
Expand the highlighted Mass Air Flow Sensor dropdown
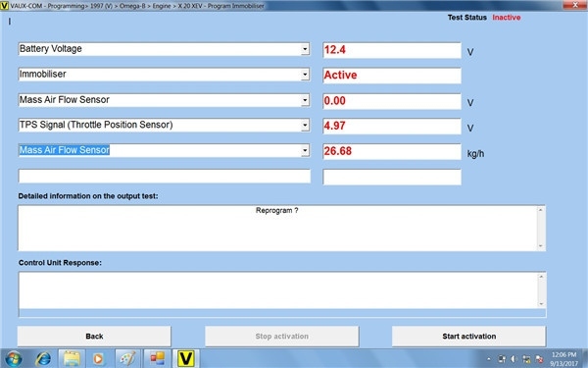click(x=305, y=150)
